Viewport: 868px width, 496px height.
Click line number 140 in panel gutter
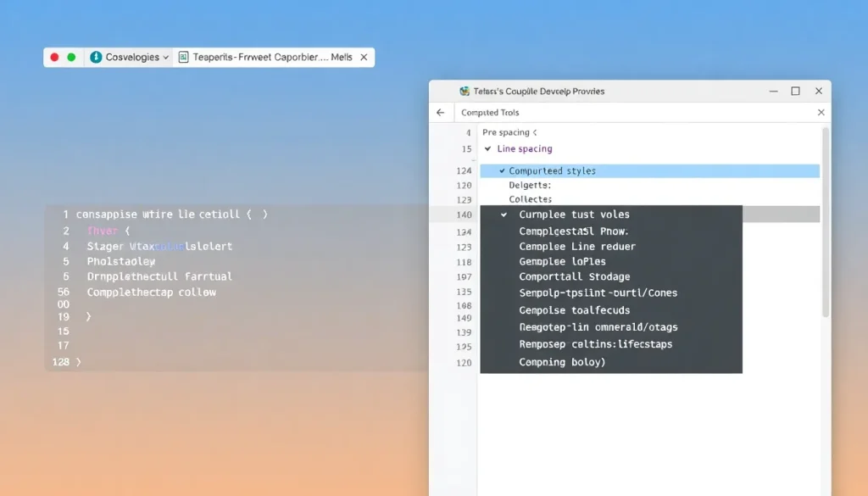tap(464, 215)
